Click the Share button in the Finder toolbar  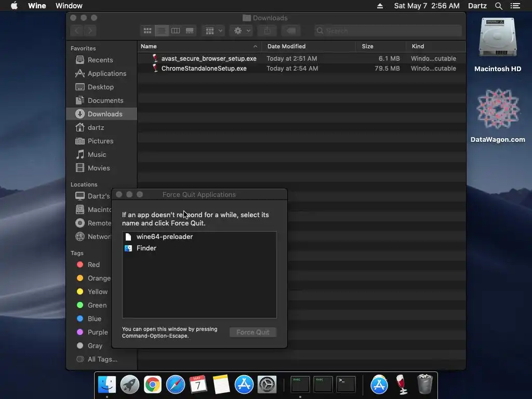(268, 31)
